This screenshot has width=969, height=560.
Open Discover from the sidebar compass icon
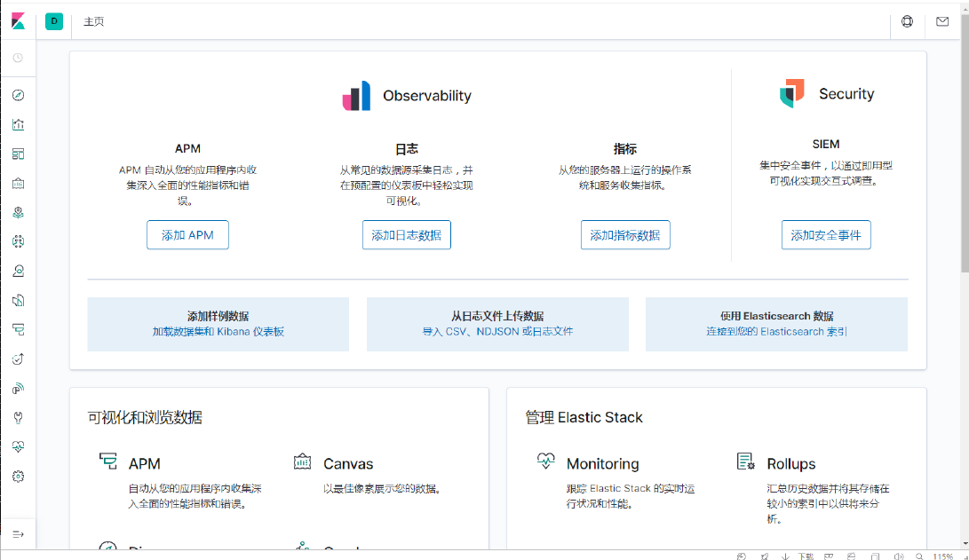(x=18, y=95)
